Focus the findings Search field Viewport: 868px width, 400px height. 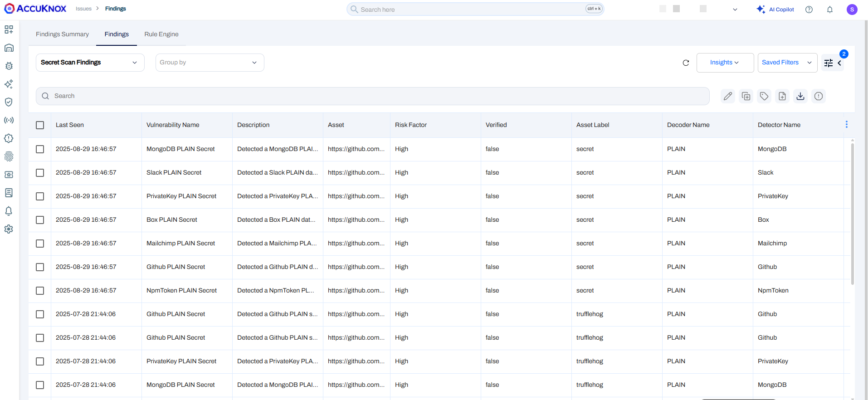coord(372,96)
